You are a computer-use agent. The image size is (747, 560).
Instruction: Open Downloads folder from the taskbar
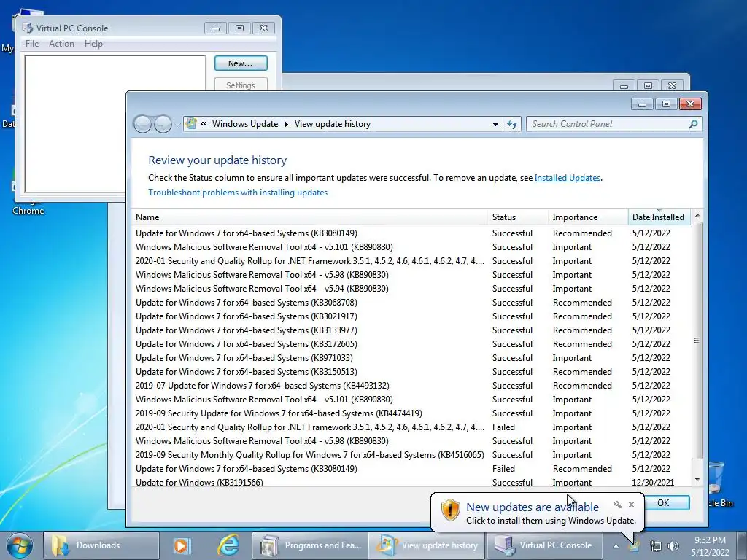point(101,545)
